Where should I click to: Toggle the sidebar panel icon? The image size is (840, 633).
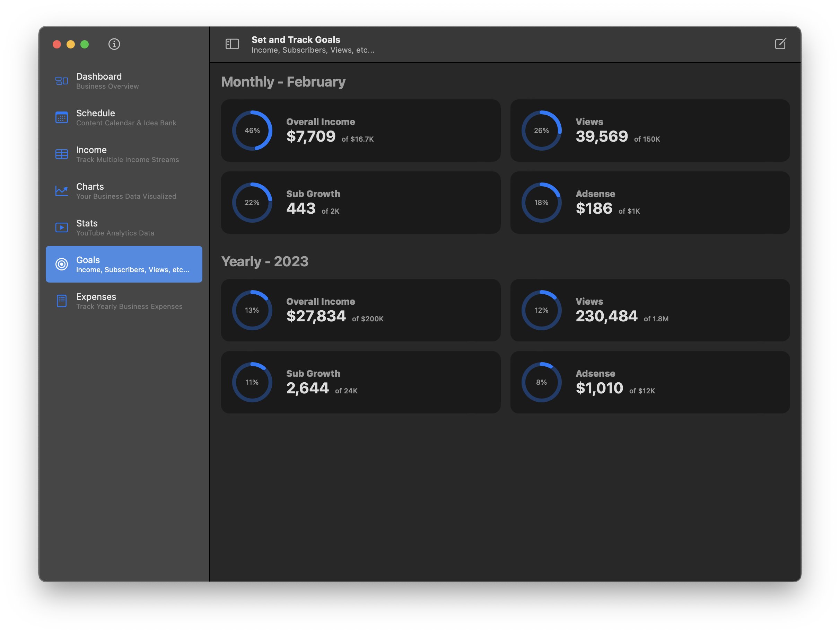[232, 44]
